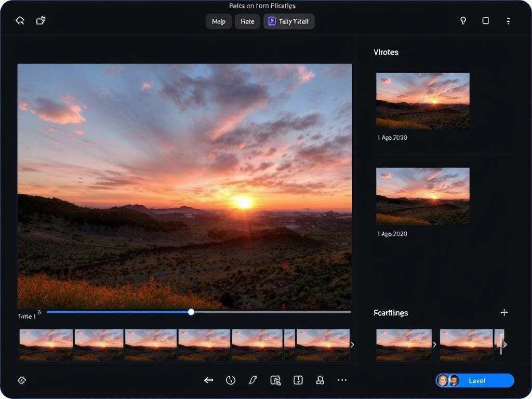532x399 pixels.
Task: Click the circular timer icon in bottom toolbar
Action: [231, 380]
